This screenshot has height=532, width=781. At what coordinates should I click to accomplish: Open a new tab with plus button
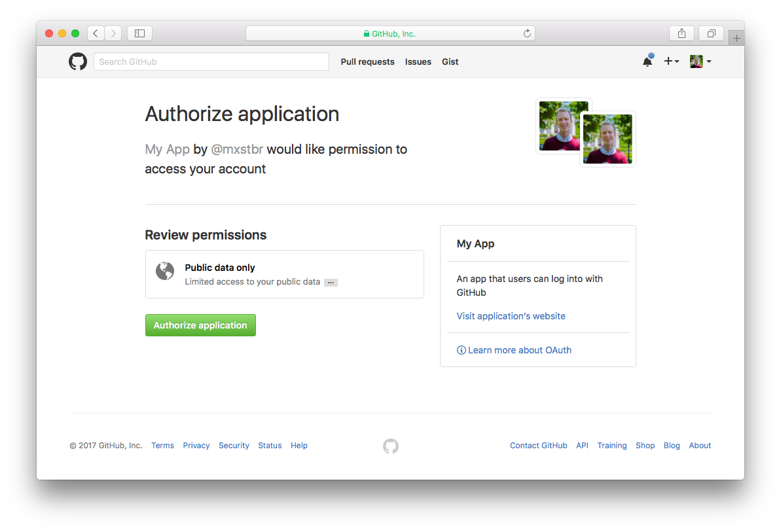coord(736,38)
